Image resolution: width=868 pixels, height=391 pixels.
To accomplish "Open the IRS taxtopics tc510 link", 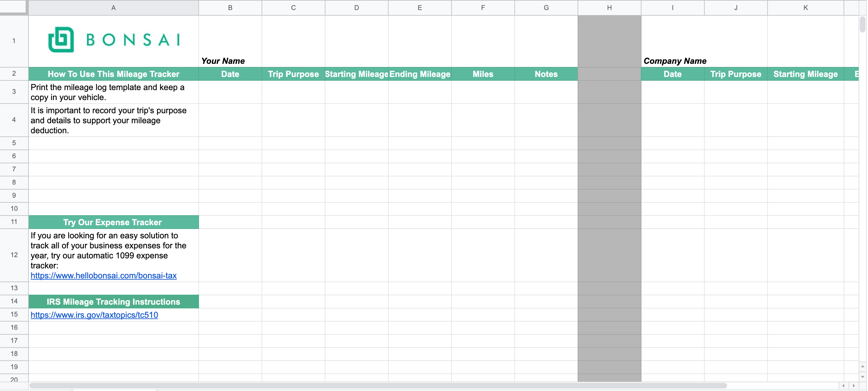I will tap(94, 315).
